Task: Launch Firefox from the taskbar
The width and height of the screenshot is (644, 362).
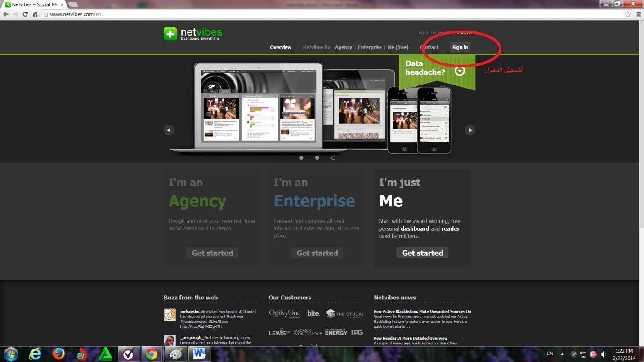Action: coord(58,354)
